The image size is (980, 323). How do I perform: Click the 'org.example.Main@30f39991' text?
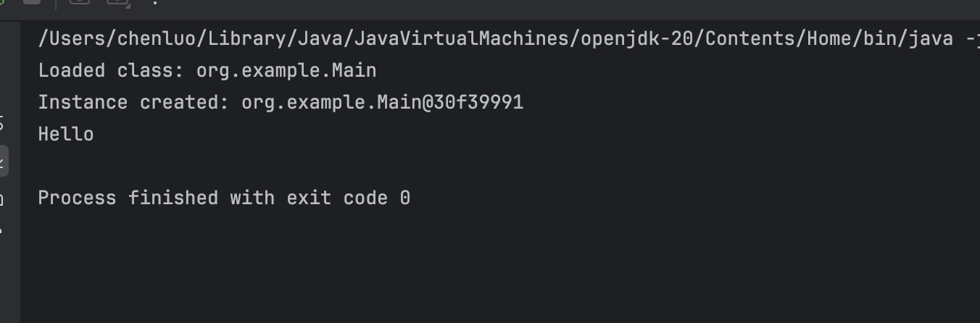pos(382,102)
